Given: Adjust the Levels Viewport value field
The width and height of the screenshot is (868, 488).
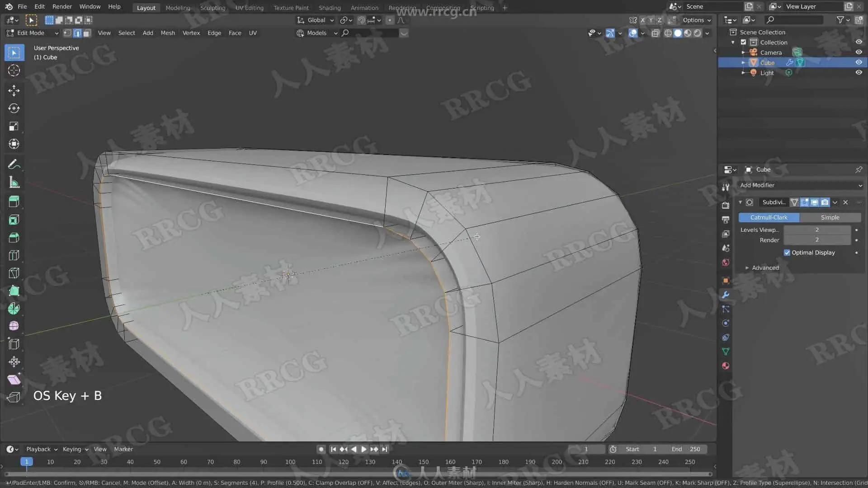Looking at the screenshot, I should [x=816, y=230].
